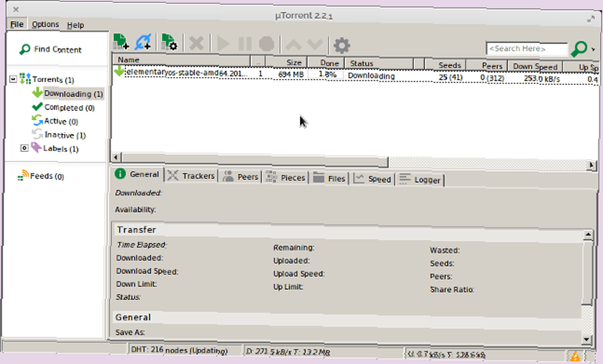Expand the Labels tree node
The image size is (603, 364).
click(24, 148)
